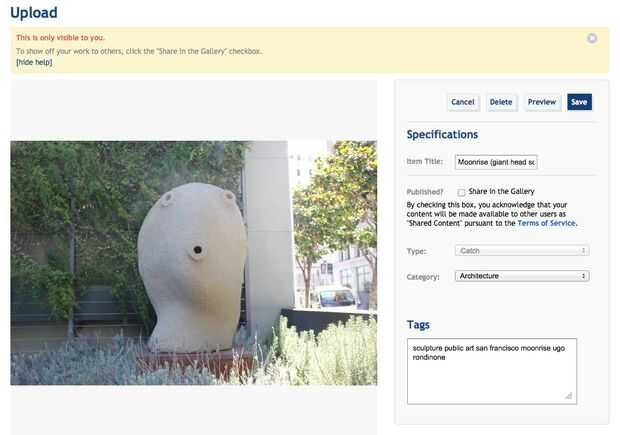
Task: Click the Share in the Gallery label
Action: pos(501,191)
